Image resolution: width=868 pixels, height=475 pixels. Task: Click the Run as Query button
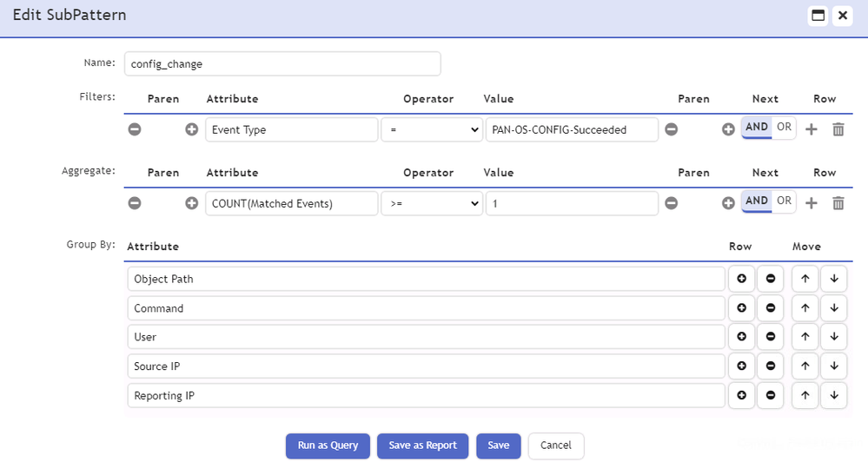(x=328, y=445)
